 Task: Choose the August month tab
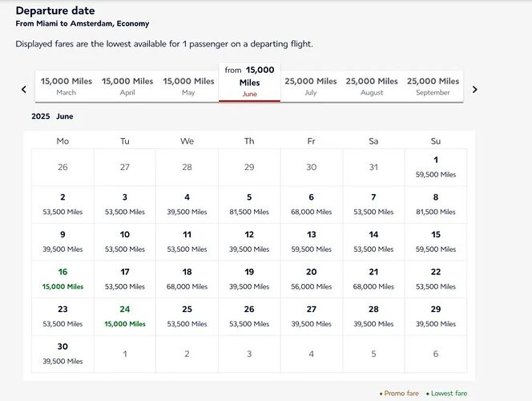pos(372,86)
